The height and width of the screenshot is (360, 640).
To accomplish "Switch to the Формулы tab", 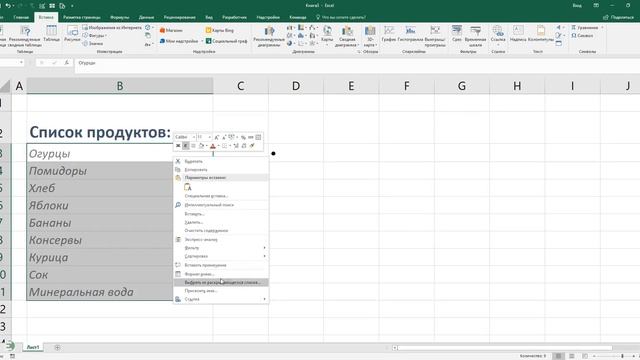I will tap(120, 18).
